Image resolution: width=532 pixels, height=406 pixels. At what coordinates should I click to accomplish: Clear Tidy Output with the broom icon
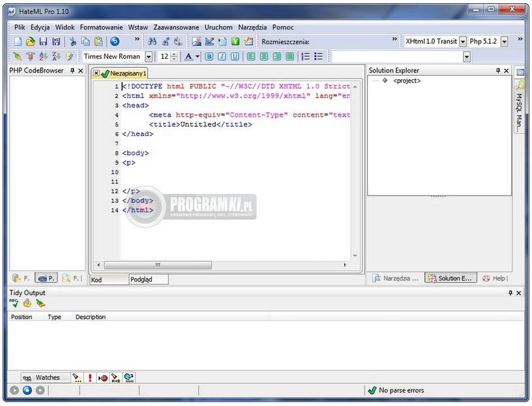[41, 303]
